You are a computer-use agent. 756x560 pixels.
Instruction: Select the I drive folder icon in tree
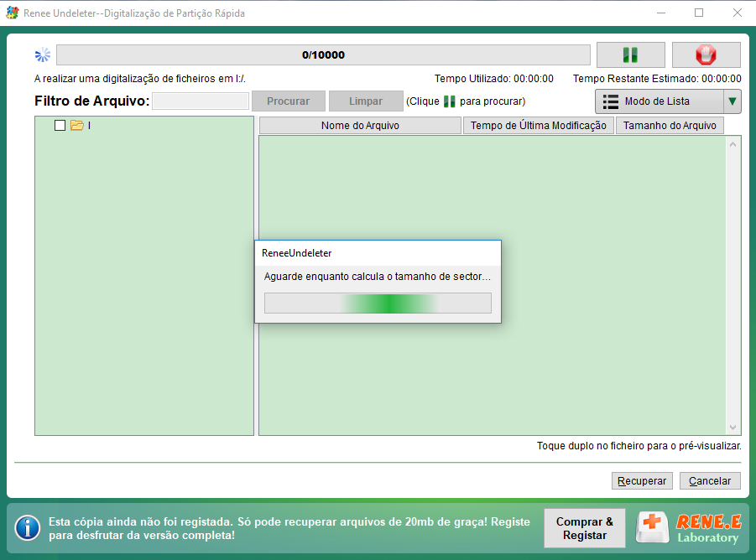click(77, 125)
